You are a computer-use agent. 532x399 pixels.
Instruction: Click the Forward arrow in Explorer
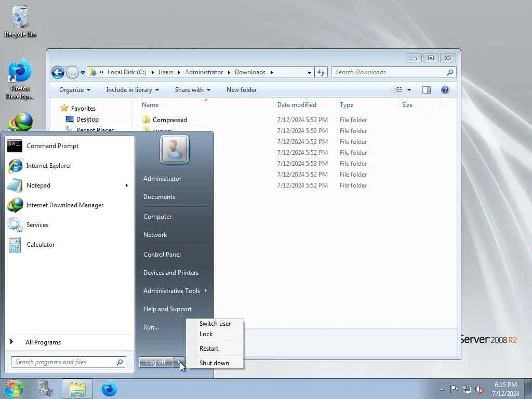(x=72, y=72)
